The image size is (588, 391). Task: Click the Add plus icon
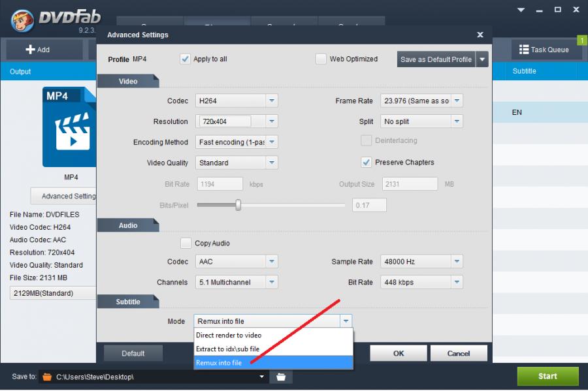30,50
